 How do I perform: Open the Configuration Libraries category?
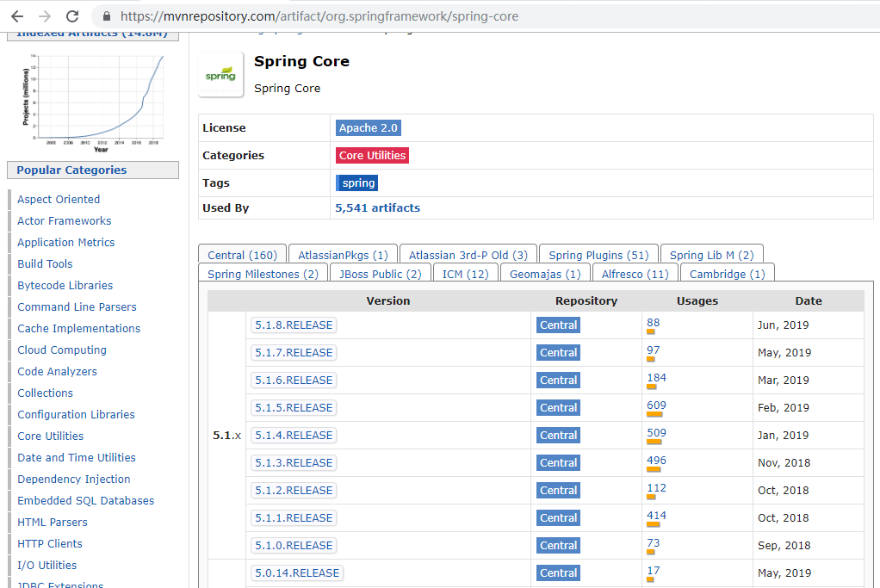(76, 415)
